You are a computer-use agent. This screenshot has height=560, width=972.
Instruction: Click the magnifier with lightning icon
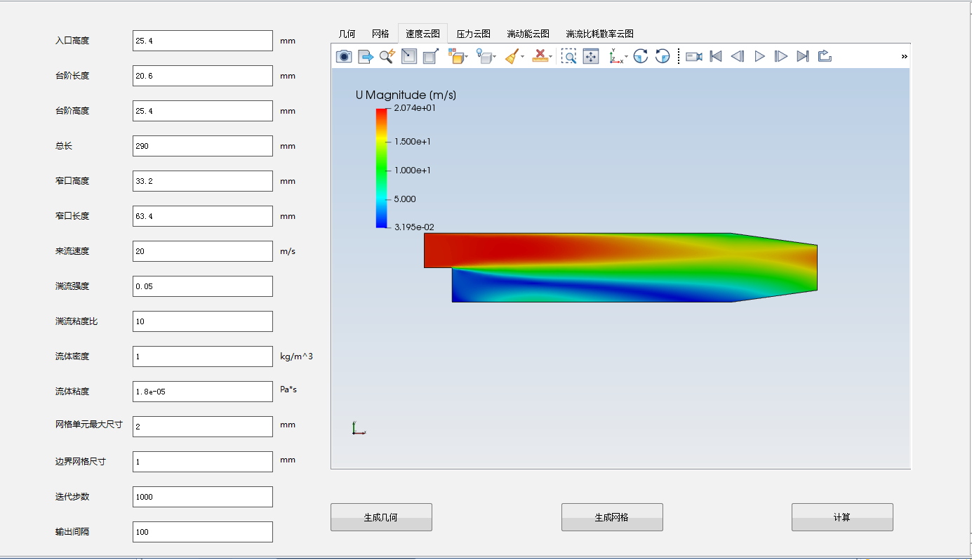[387, 56]
